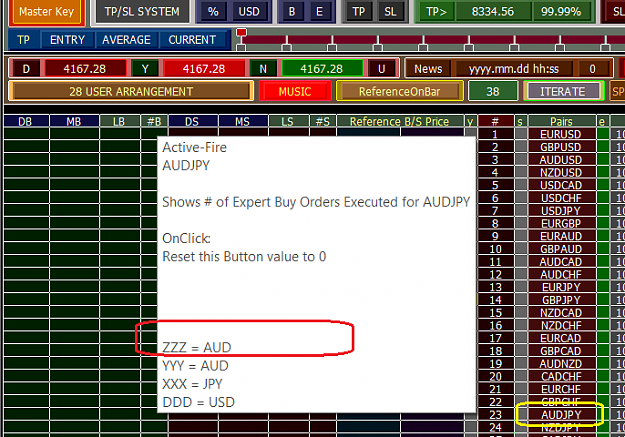Click the ITERATE button
This screenshot has height=437, width=625.
click(563, 91)
